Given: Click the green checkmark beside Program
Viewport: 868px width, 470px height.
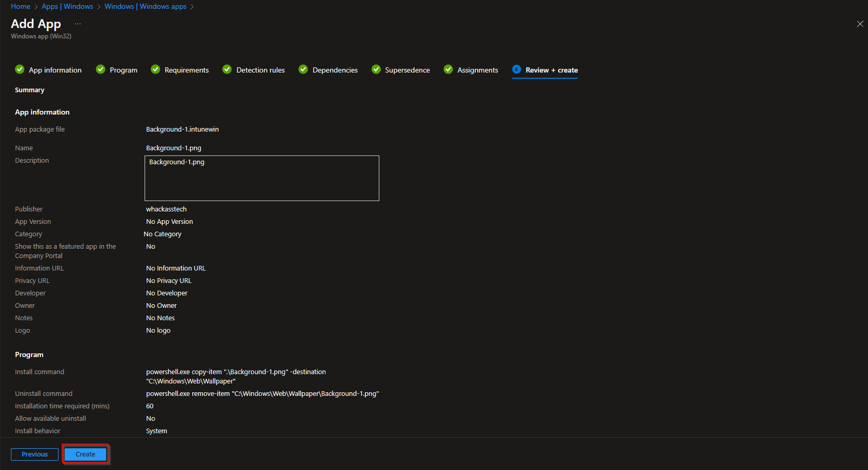Looking at the screenshot, I should tap(100, 69).
